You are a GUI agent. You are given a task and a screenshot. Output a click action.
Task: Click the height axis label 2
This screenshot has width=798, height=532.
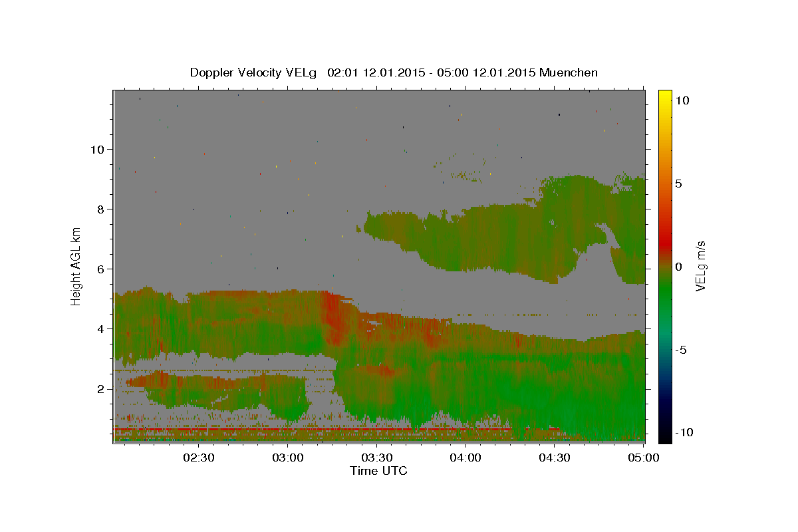pos(101,389)
